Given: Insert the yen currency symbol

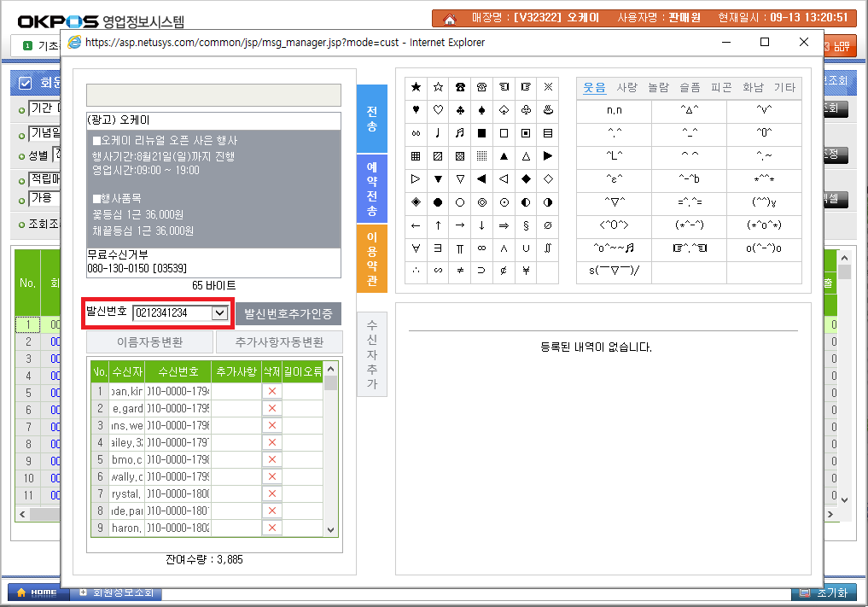Looking at the screenshot, I should (526, 272).
